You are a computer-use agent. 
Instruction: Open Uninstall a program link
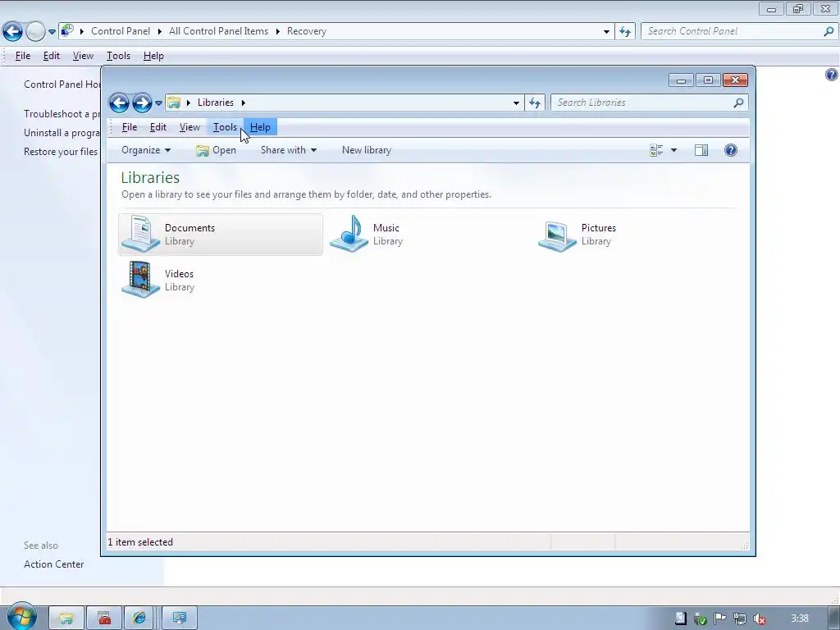click(x=62, y=132)
